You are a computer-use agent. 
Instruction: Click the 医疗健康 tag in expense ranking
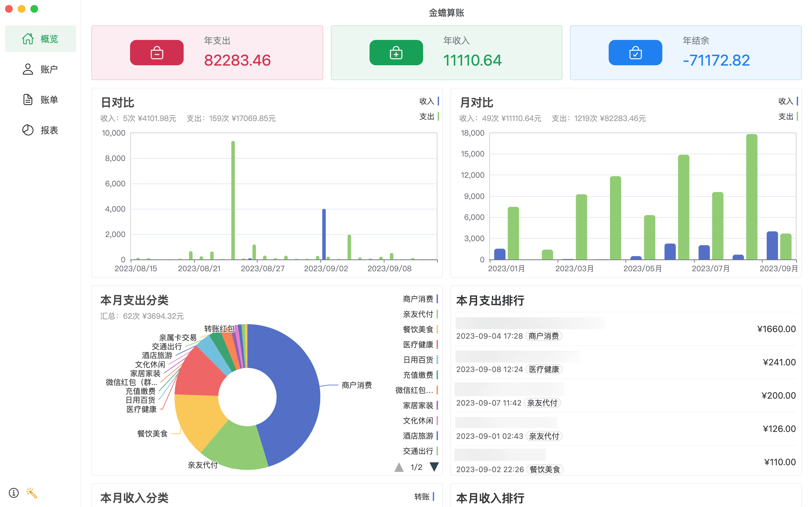[544, 369]
